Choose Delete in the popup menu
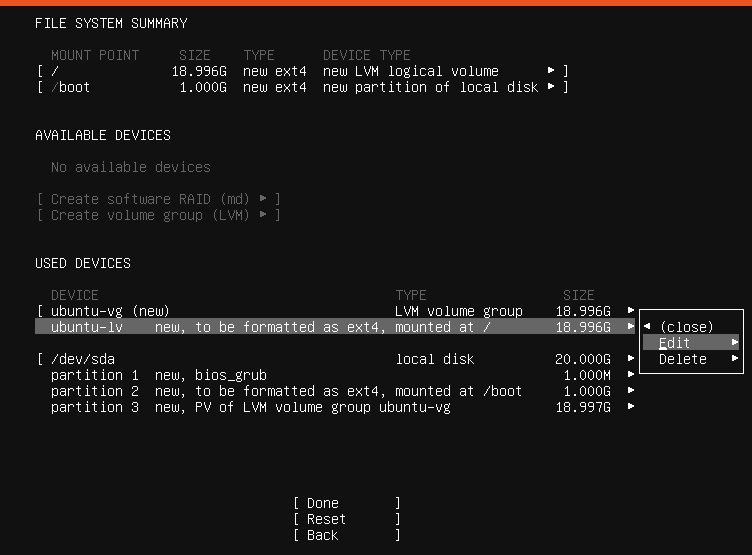 click(x=691, y=359)
